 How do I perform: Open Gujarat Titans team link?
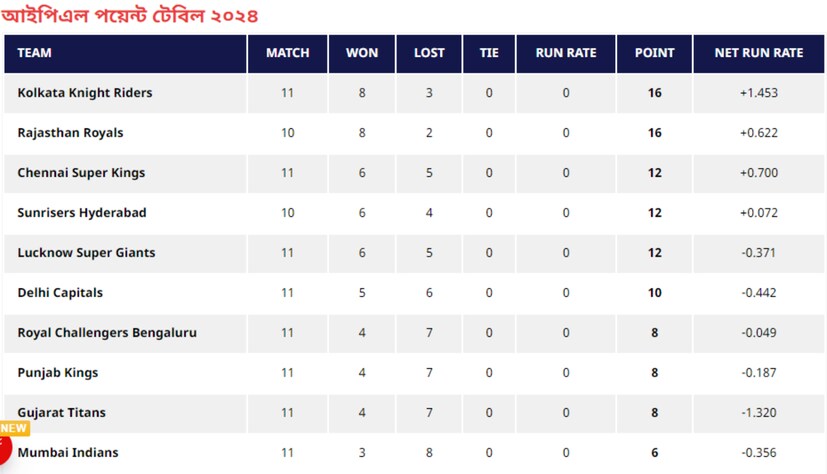[x=62, y=413]
